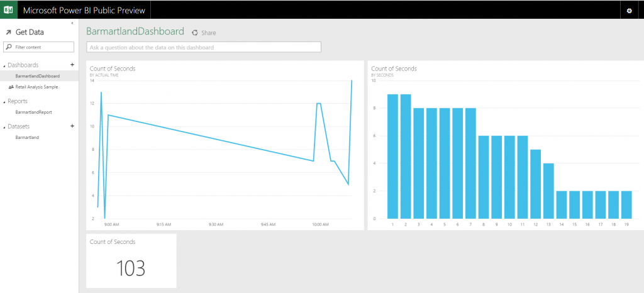
Task: Click the 9:00 AM axis label
Action: point(112,224)
